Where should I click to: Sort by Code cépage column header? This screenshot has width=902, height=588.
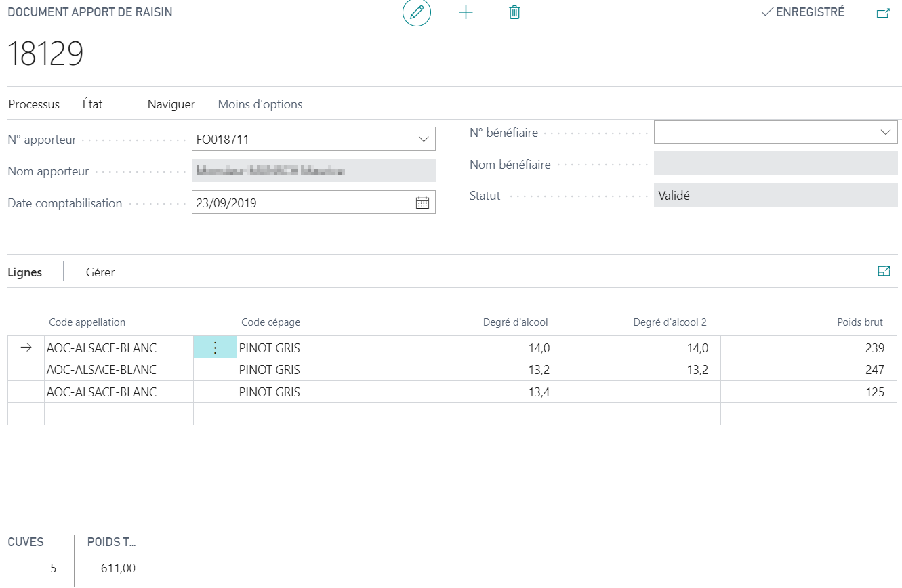tap(270, 322)
